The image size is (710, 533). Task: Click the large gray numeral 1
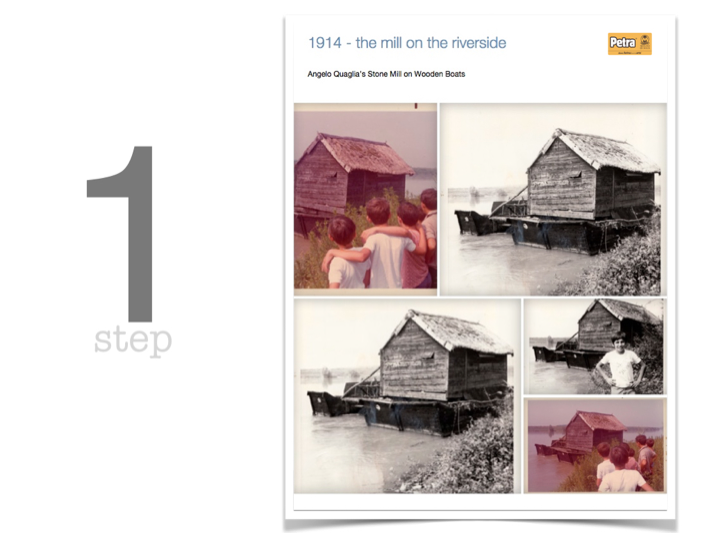coord(123,234)
